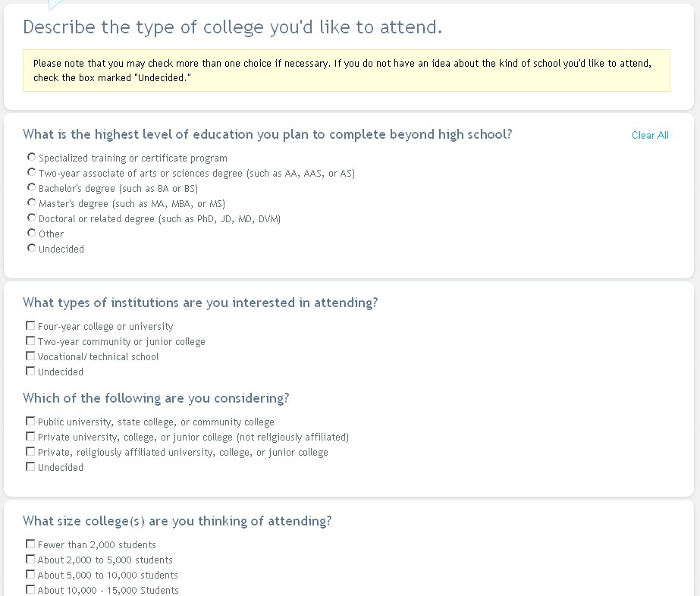Tick About 2,000 to 5,000 students

click(x=30, y=560)
